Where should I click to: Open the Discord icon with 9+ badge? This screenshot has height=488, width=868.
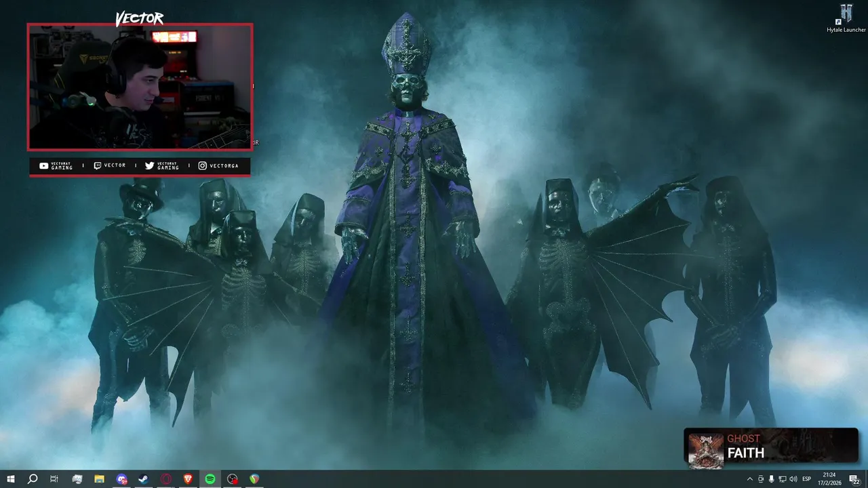121,479
